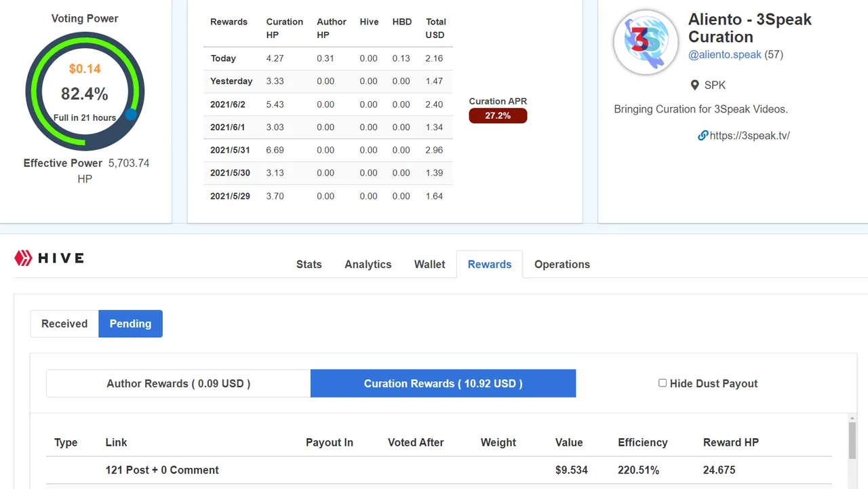The height and width of the screenshot is (489, 868).
Task: Show Received rewards
Action: (64, 324)
